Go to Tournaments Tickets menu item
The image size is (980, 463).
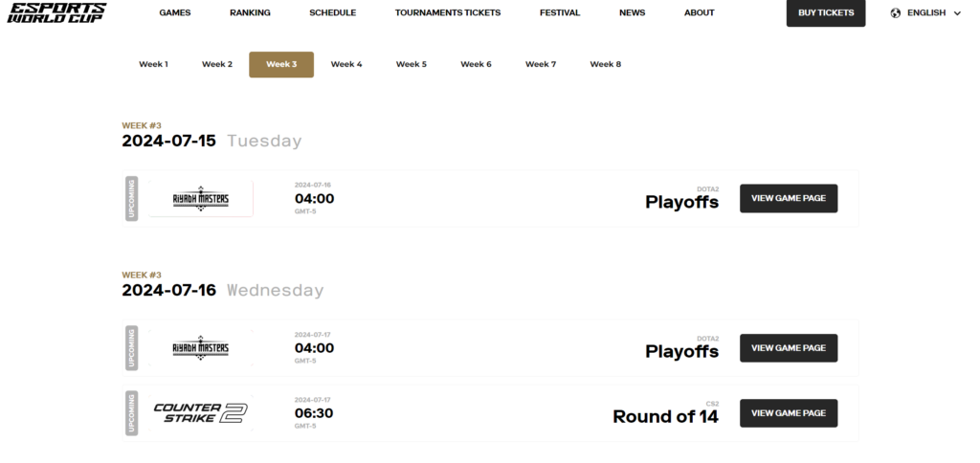pos(448,12)
